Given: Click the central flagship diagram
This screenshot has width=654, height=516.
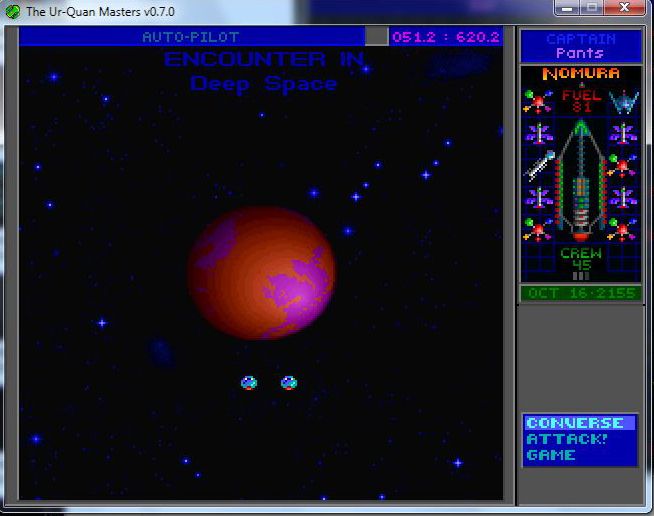Looking at the screenshot, I should click(x=581, y=180).
